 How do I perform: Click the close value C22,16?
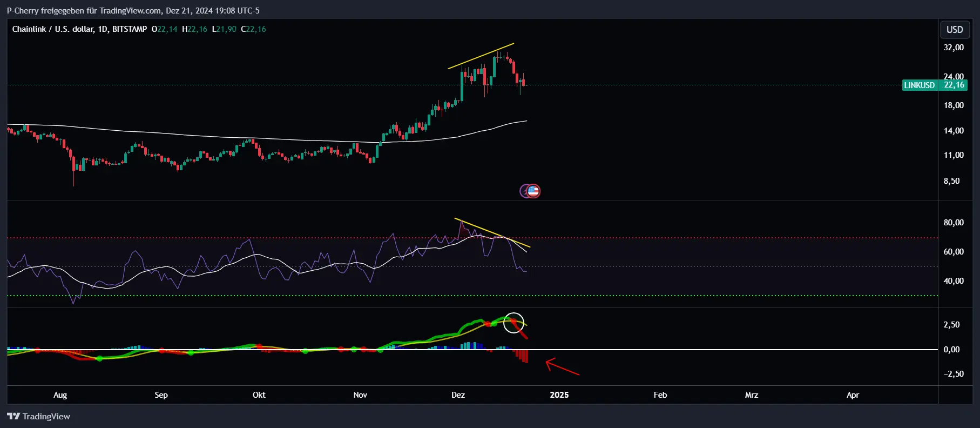[x=253, y=29]
